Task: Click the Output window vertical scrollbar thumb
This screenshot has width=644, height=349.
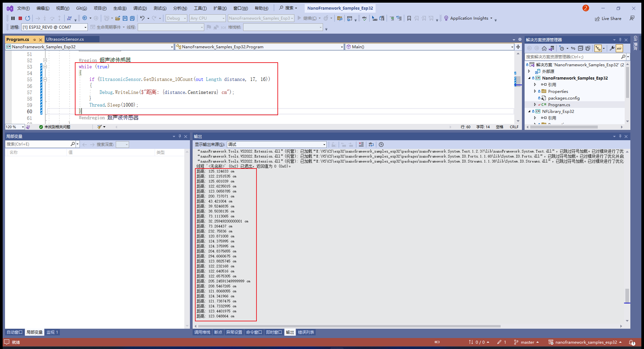Action: [x=627, y=296]
